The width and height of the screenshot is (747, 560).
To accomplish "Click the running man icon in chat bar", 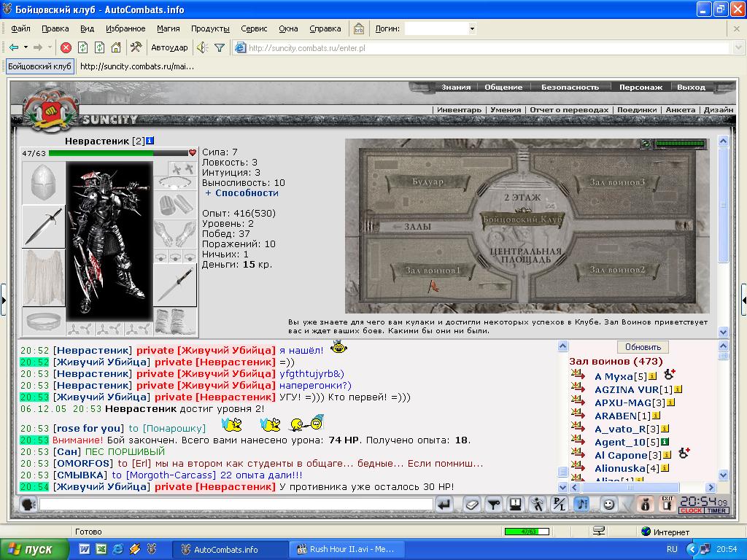I will pyautogui.click(x=538, y=505).
